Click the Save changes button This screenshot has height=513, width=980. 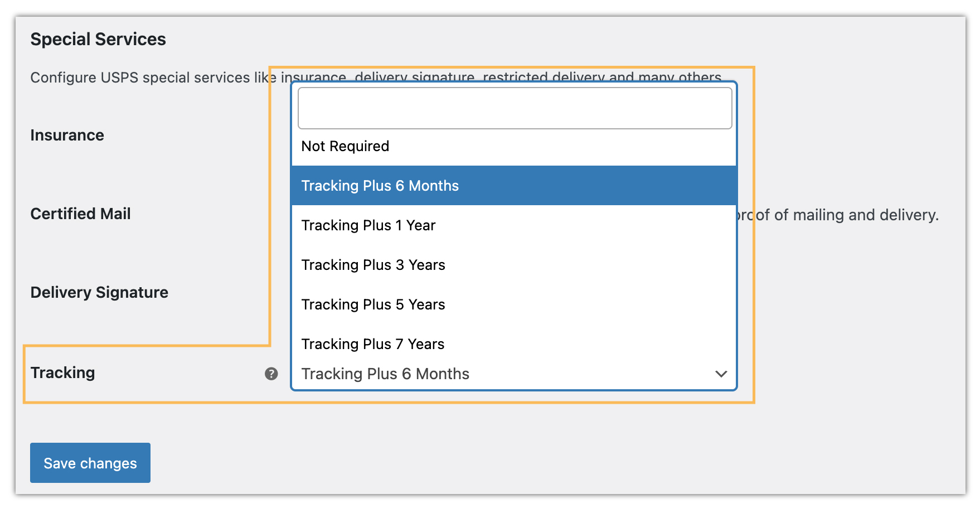(90, 462)
